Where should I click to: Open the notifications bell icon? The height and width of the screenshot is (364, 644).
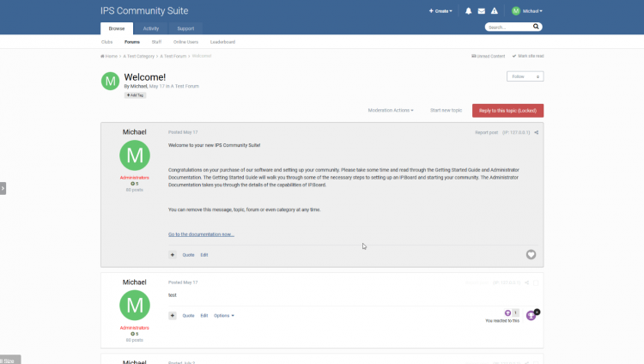click(468, 11)
